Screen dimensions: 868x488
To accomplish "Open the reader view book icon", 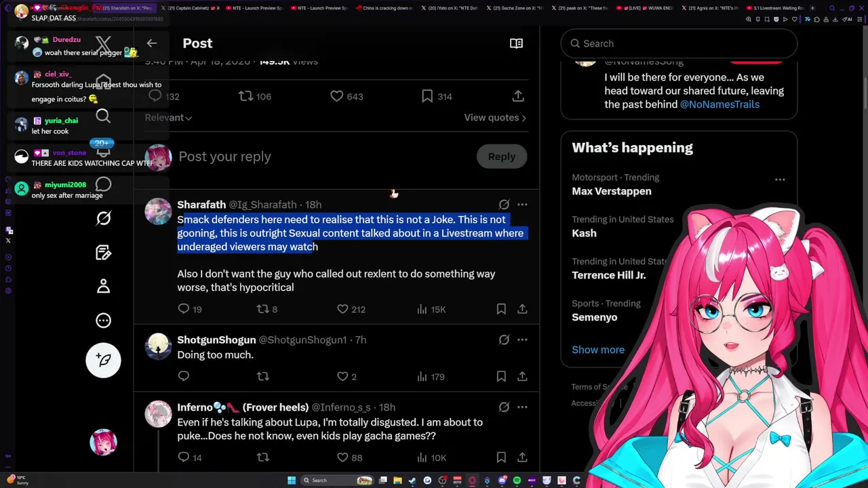I will (x=516, y=43).
